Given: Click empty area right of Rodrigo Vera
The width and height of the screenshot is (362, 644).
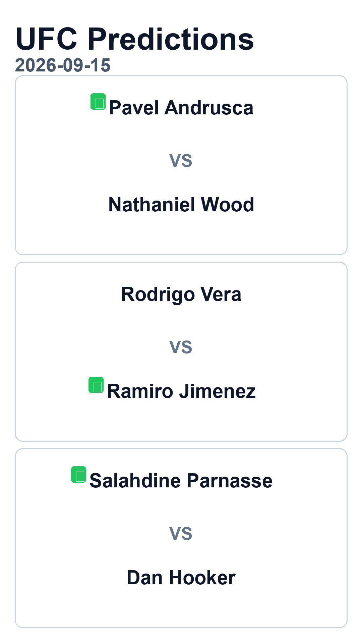Looking at the screenshot, I should [293, 294].
